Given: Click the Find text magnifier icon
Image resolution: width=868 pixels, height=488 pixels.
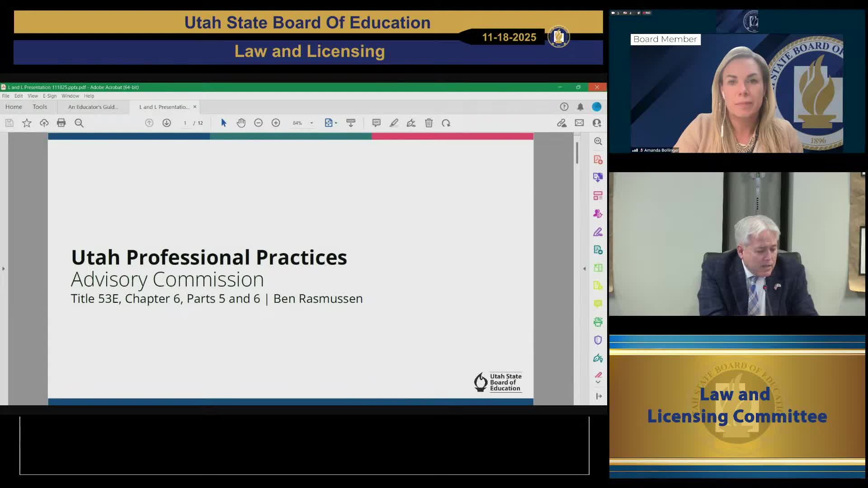Looking at the screenshot, I should [79, 123].
